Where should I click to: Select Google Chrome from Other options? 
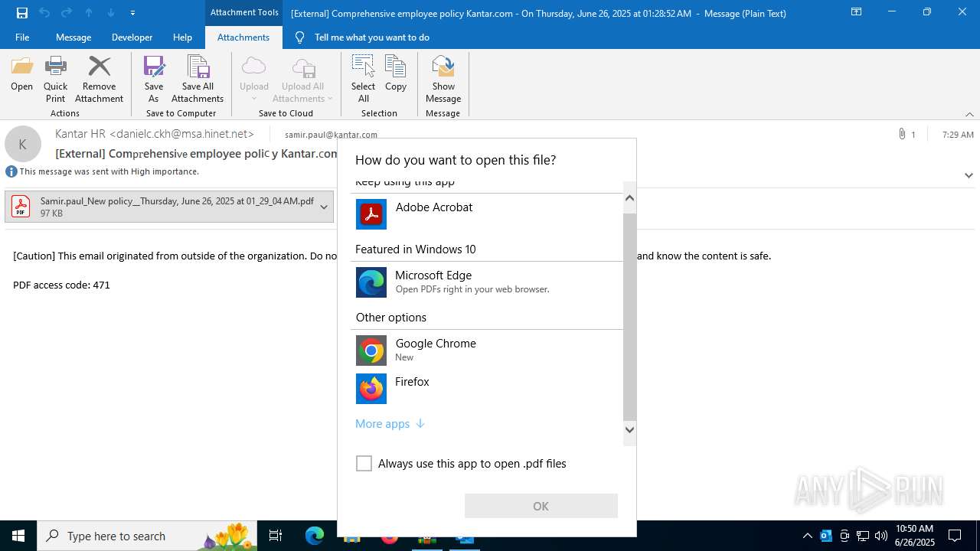487,350
